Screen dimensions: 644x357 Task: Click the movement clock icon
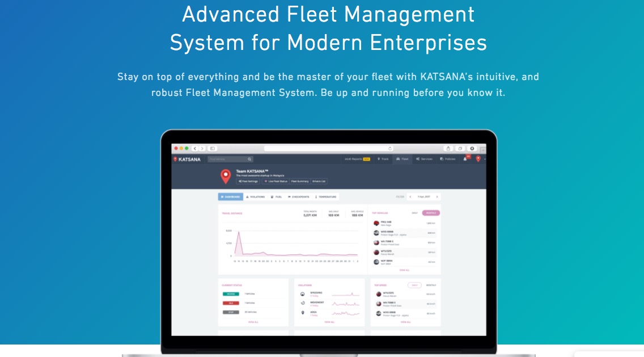click(303, 304)
